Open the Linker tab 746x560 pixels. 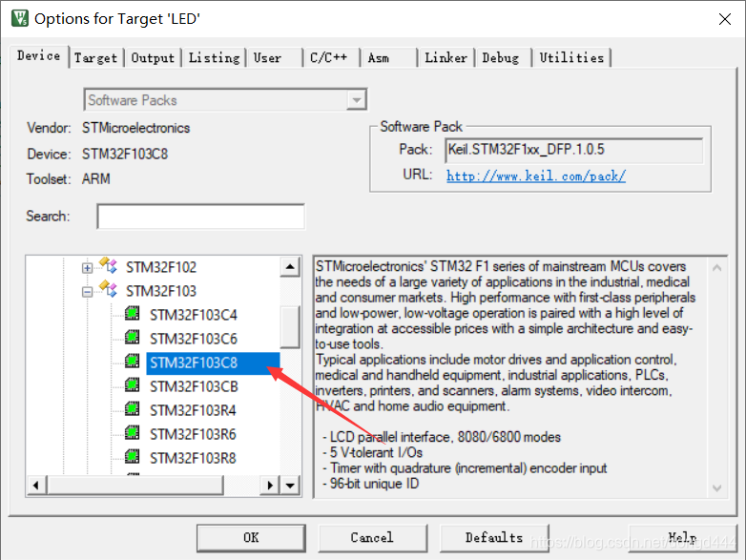click(446, 58)
